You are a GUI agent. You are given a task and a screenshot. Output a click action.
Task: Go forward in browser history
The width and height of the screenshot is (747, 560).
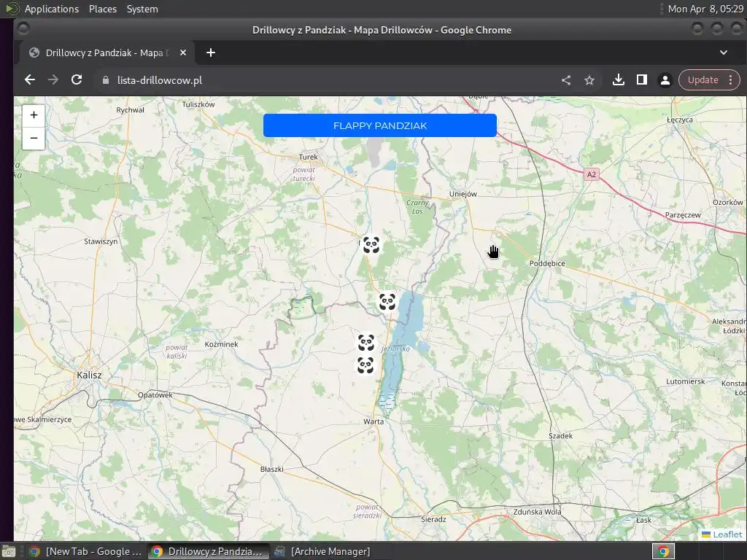coord(53,80)
